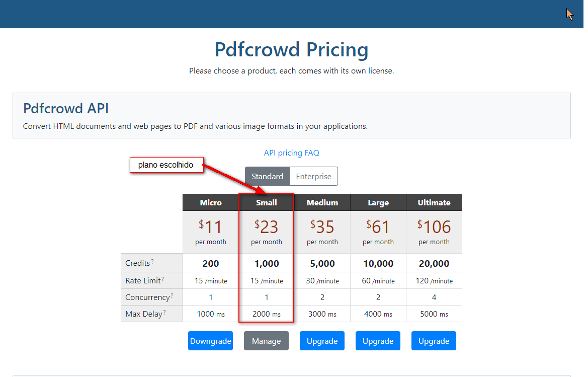Click the Max Delay help question mark
This screenshot has width=588, height=377.
pos(164,312)
